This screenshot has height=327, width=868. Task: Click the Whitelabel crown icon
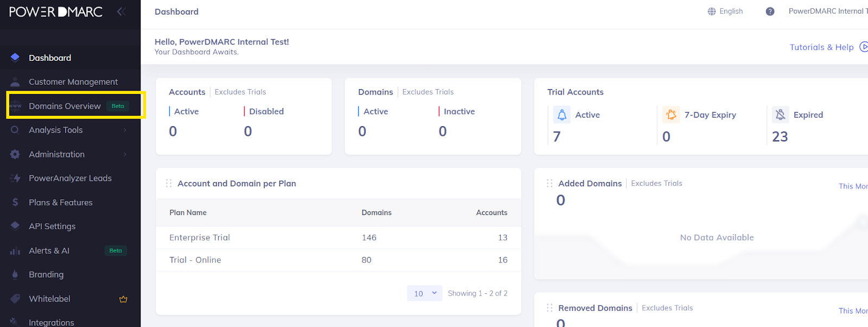point(123,299)
